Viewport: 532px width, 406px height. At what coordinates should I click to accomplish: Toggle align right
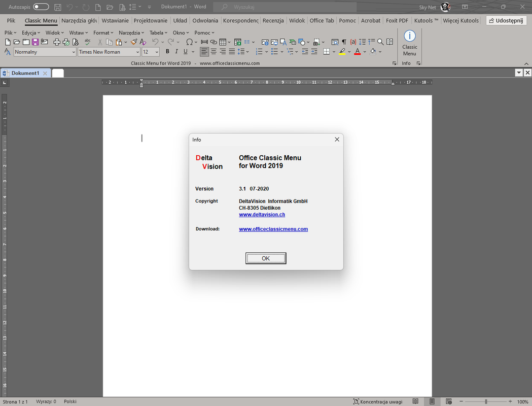[223, 52]
